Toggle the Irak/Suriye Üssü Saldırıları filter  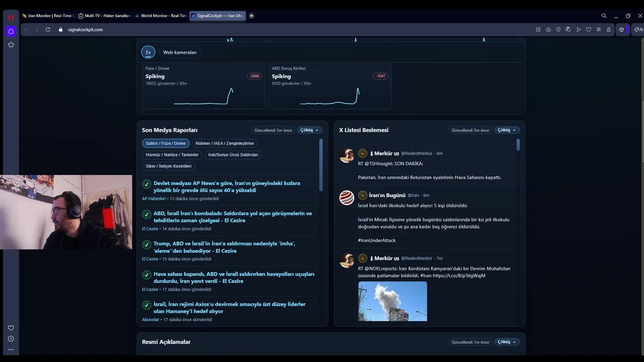point(233,155)
